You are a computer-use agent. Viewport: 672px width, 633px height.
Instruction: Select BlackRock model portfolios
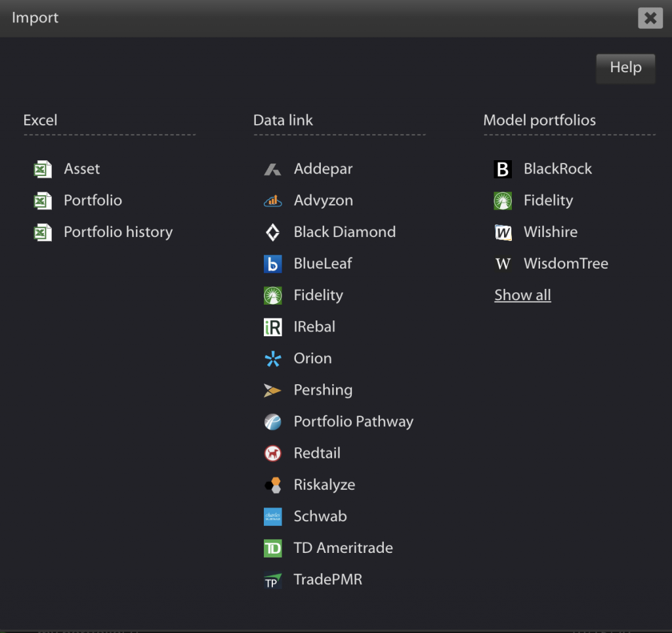558,169
